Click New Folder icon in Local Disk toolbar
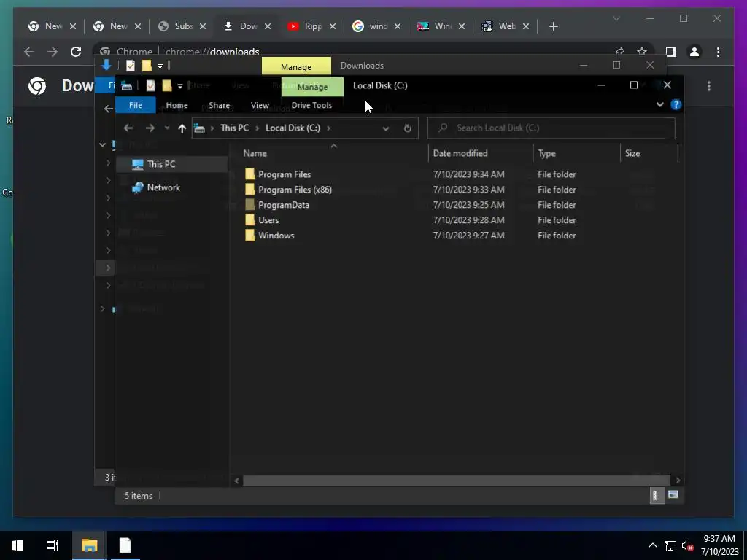 click(167, 86)
